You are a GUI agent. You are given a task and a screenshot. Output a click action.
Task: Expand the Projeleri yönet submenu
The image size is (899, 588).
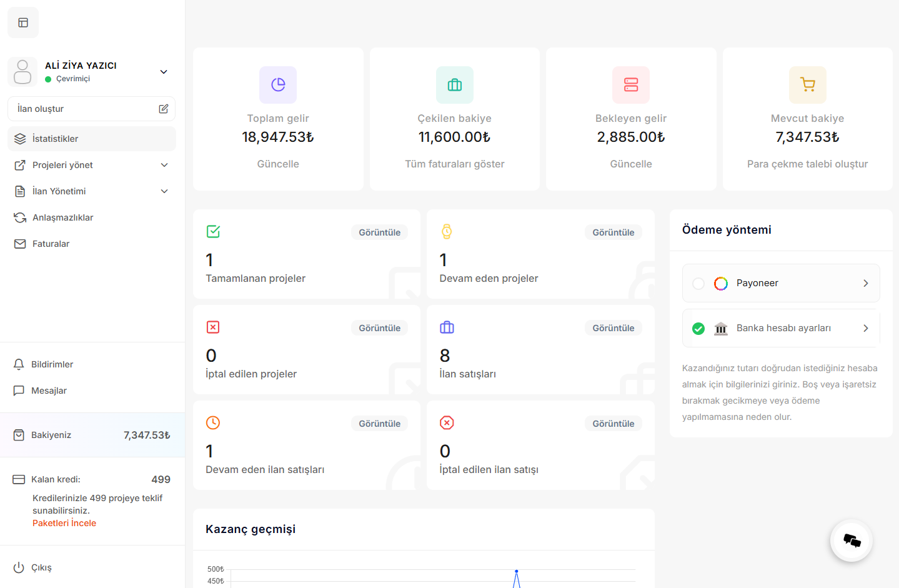(164, 165)
